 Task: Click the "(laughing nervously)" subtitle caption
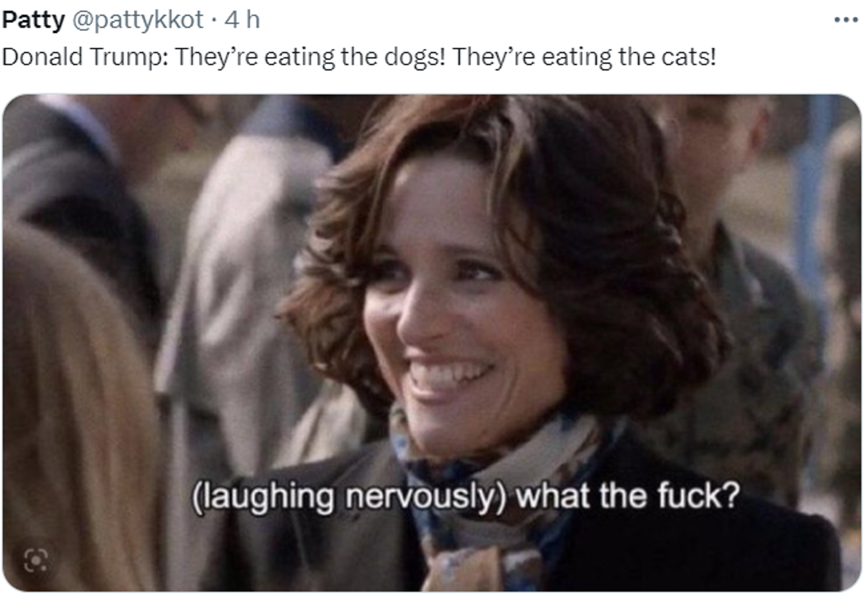pyautogui.click(x=349, y=497)
